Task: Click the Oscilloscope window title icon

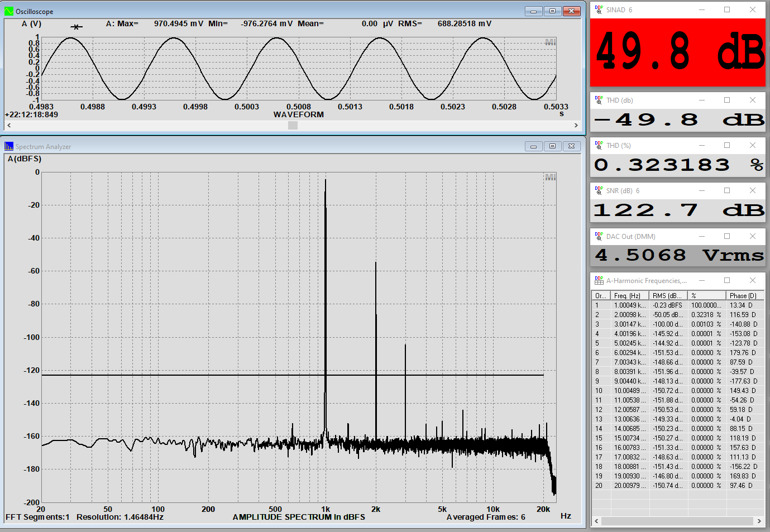Action: point(9,11)
